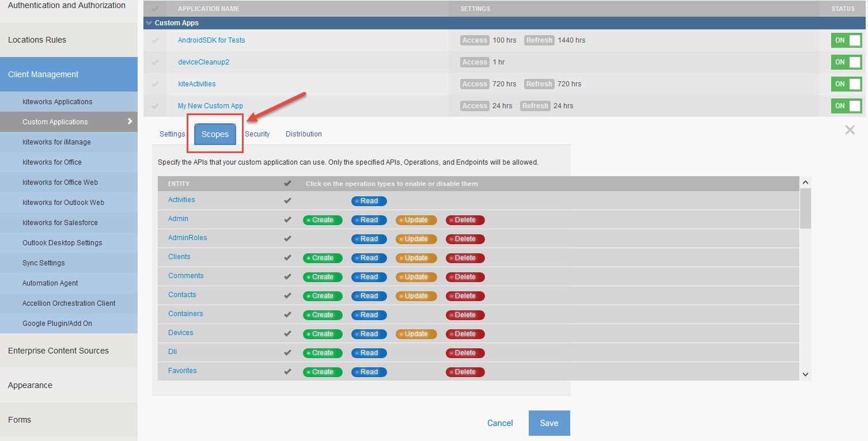Click the Save button
Image resolution: width=868 pixels, height=441 pixels.
tap(549, 423)
